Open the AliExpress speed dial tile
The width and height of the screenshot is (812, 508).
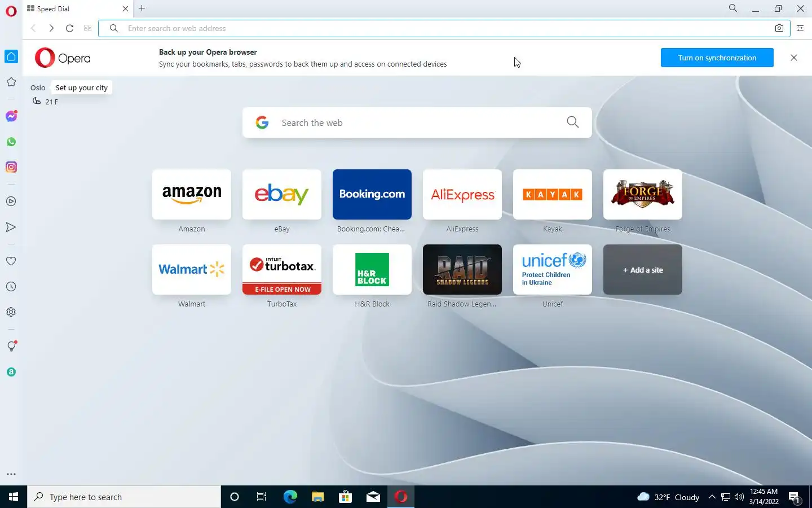point(462,195)
